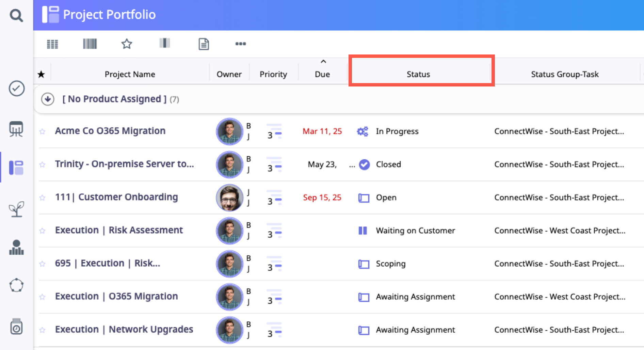Click priority level bar for Execution | O365 Migration
644x350 pixels.
coord(274,297)
